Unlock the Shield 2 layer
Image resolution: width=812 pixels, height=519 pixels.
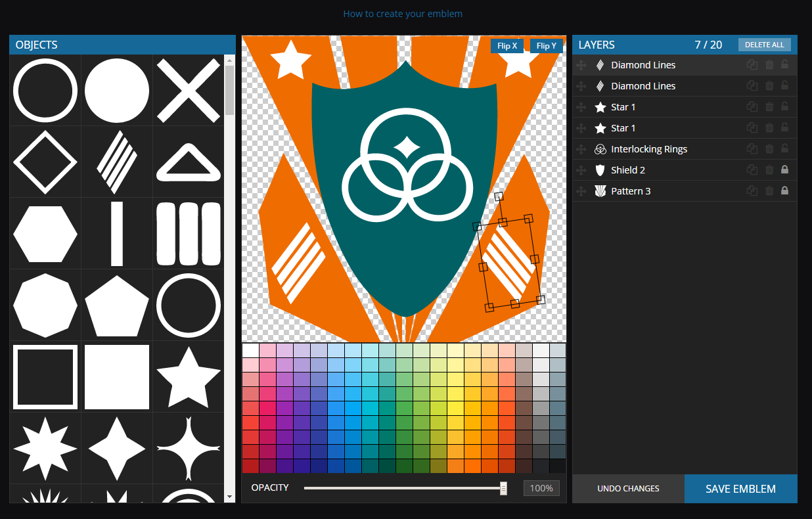coord(785,169)
